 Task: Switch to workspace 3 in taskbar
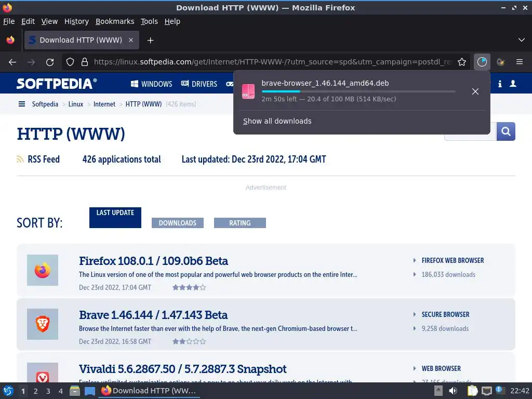click(48, 391)
